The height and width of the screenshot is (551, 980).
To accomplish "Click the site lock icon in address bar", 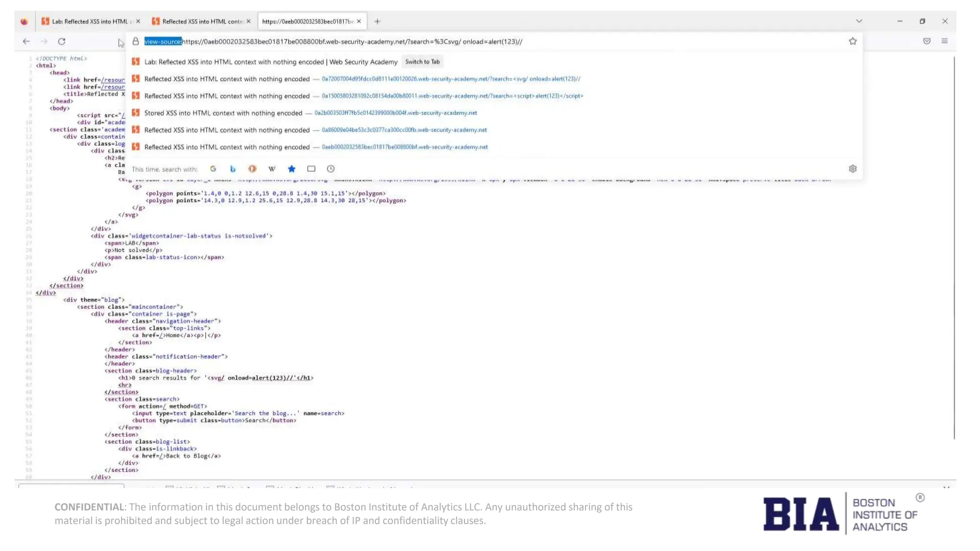I will pyautogui.click(x=136, y=42).
